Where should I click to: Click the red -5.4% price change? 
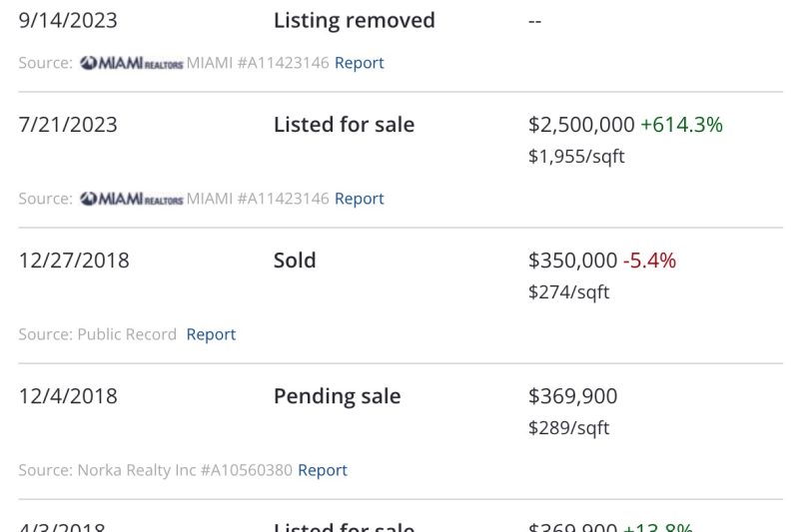pyautogui.click(x=649, y=261)
